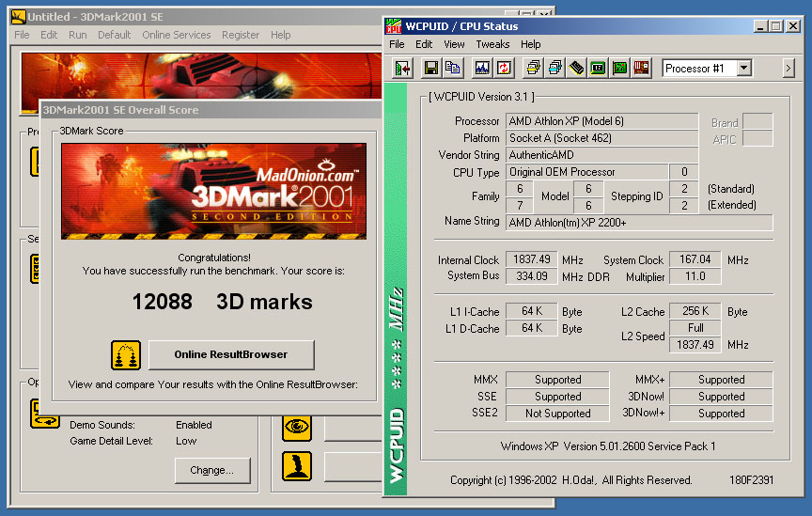Viewport: 812px width, 516px height.
Task: Click the yellow options icon left of Demo Sounds
Action: coord(44,414)
